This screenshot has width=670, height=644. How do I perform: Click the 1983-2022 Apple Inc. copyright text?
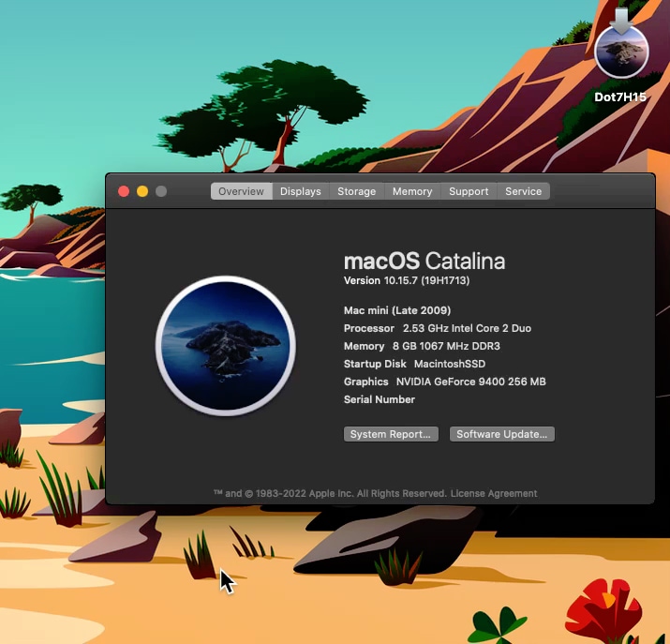(x=330, y=494)
